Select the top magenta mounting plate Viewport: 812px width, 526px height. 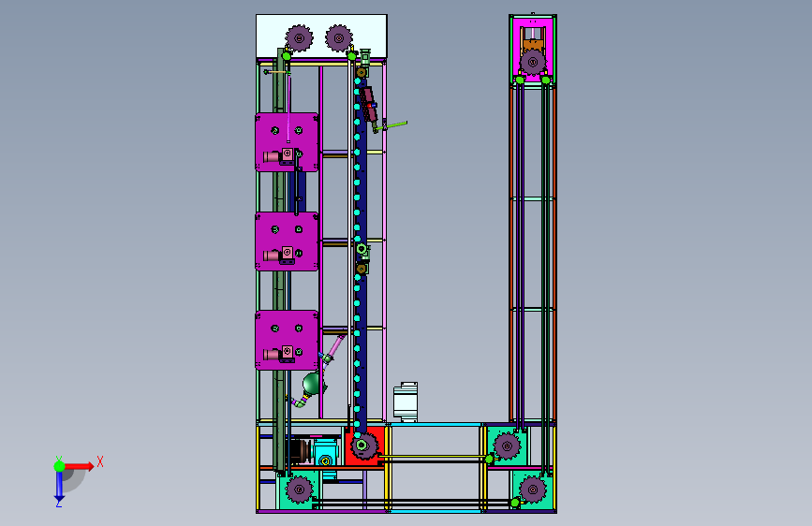click(x=287, y=142)
